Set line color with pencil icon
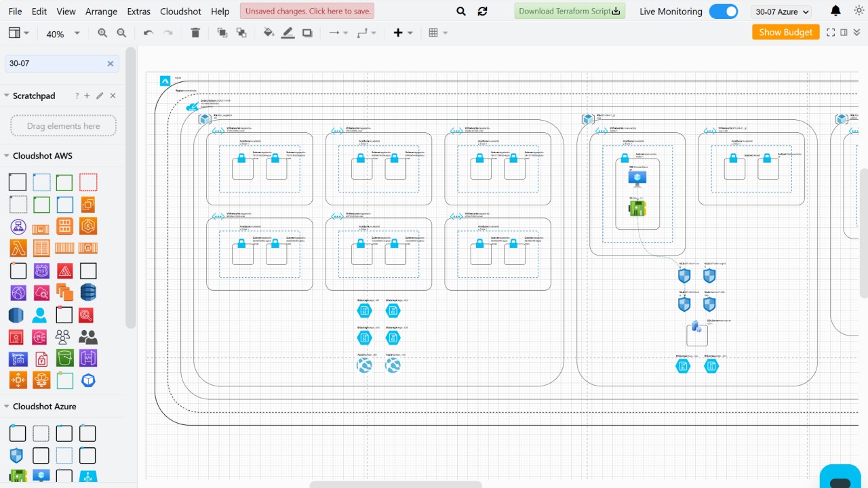 click(x=288, y=33)
